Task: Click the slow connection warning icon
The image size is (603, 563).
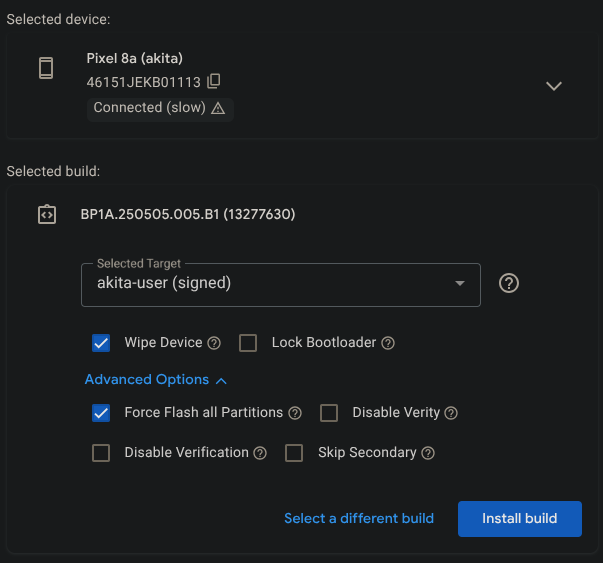Action: click(x=218, y=108)
